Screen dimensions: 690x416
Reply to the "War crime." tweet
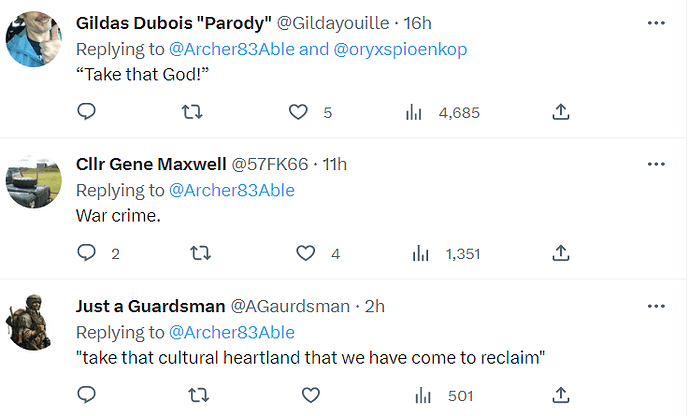pos(86,254)
